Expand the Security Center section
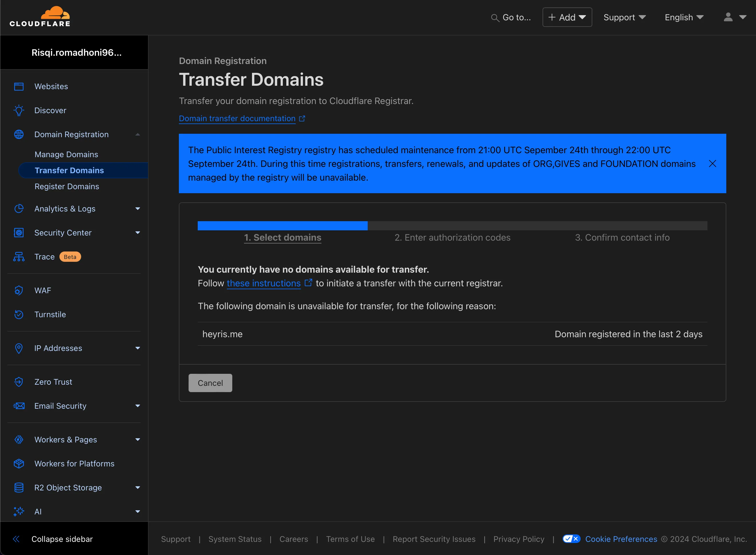The image size is (756, 555). click(138, 232)
